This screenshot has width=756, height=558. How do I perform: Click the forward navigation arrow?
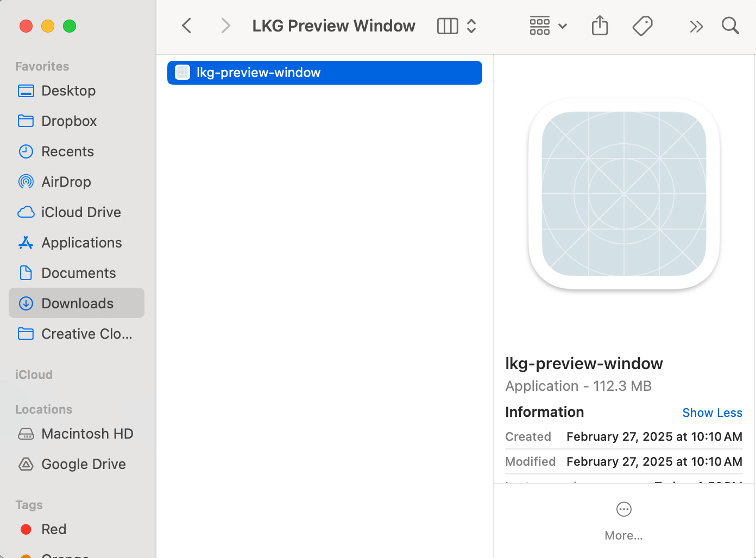[225, 26]
